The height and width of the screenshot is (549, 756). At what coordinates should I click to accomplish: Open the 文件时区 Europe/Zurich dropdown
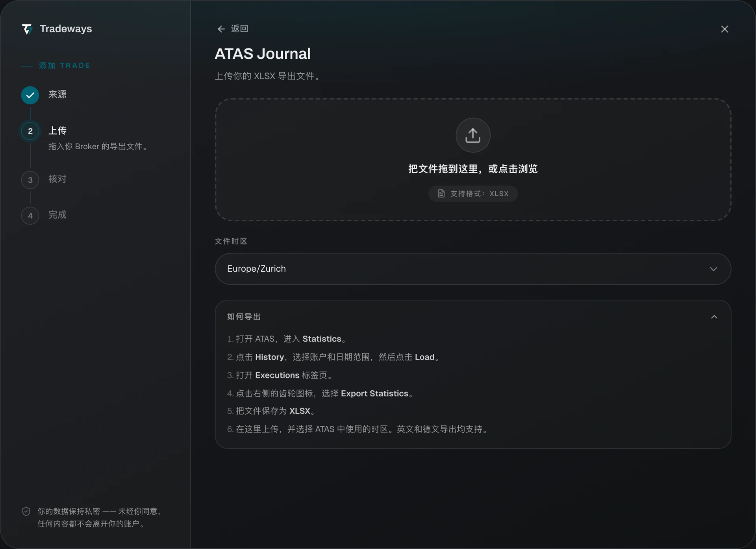[473, 269]
